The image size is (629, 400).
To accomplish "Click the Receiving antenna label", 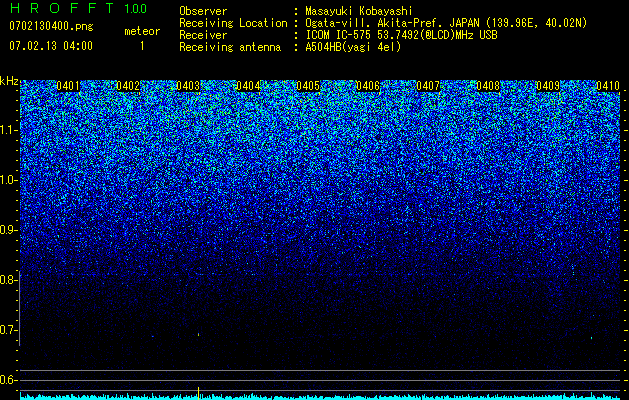I will (230, 47).
